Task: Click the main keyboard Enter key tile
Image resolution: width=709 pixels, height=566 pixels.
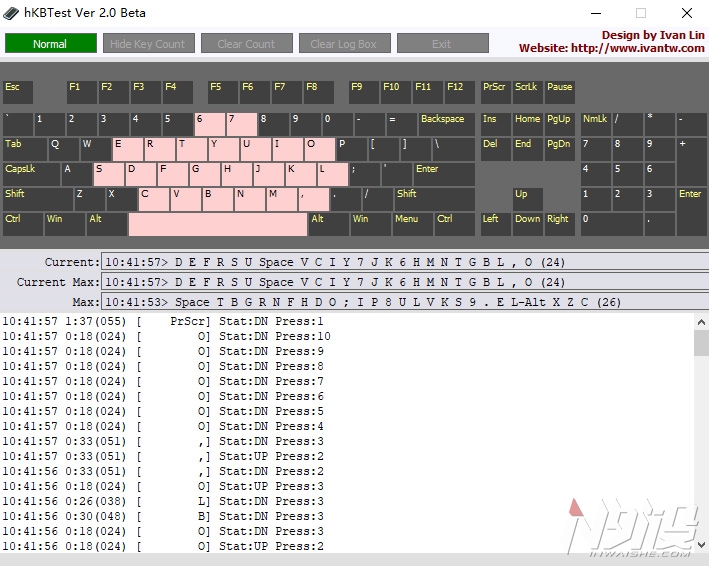Action: coord(444,174)
